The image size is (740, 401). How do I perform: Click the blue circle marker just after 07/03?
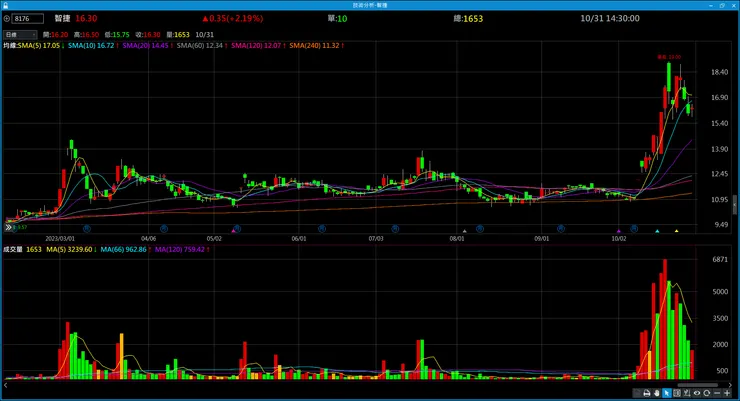point(395,229)
